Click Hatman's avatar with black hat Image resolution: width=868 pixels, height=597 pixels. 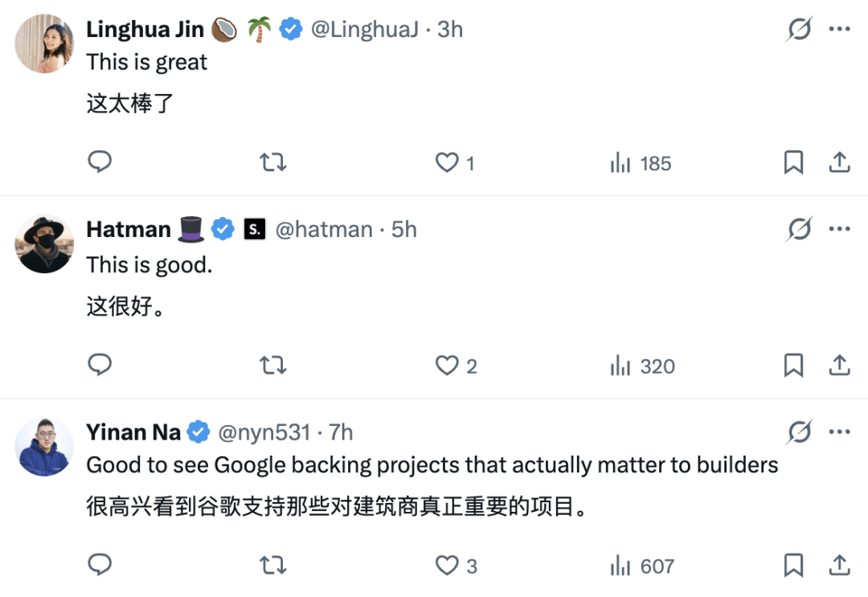(44, 244)
